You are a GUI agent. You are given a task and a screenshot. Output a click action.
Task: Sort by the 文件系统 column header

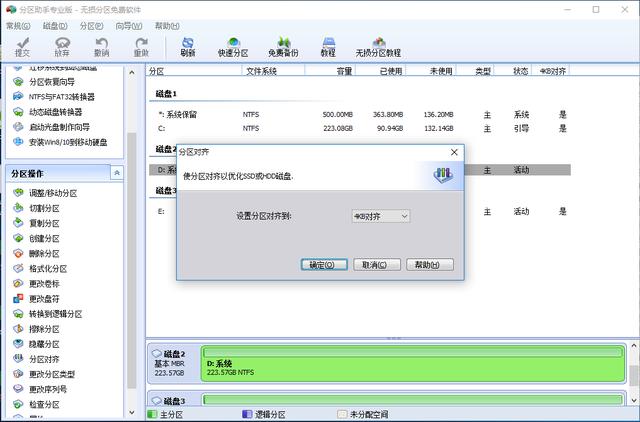click(x=273, y=71)
